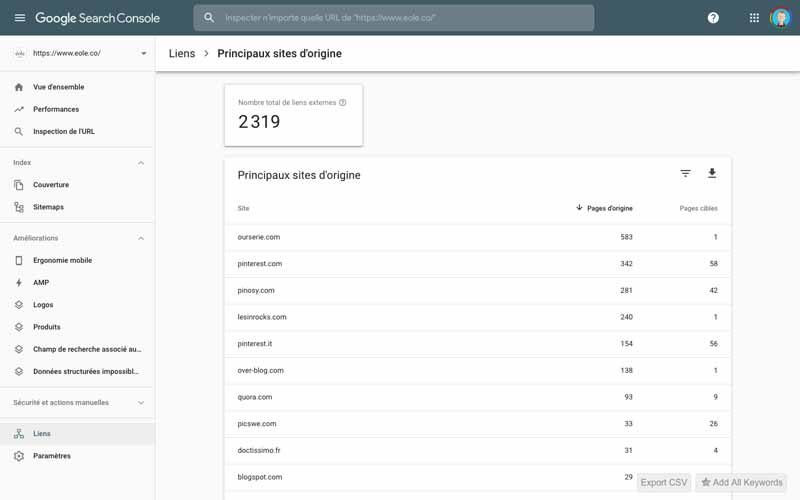Click the Produits layers icon

click(19, 327)
